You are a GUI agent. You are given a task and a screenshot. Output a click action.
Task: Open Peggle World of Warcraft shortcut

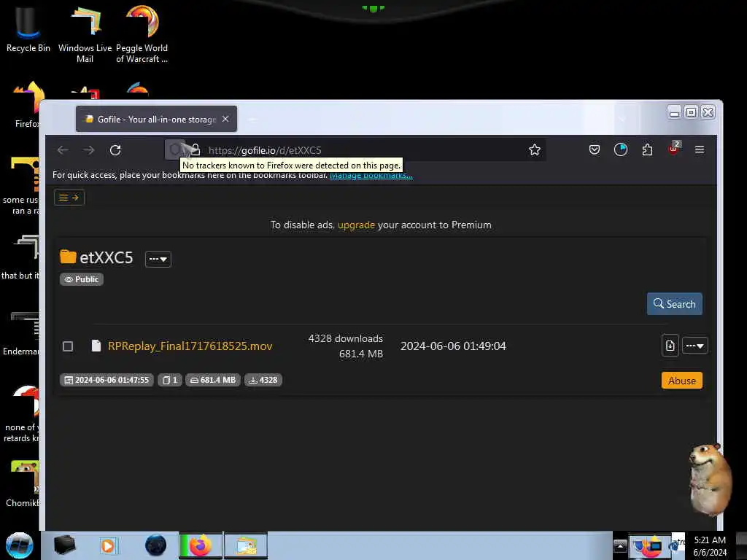142,34
